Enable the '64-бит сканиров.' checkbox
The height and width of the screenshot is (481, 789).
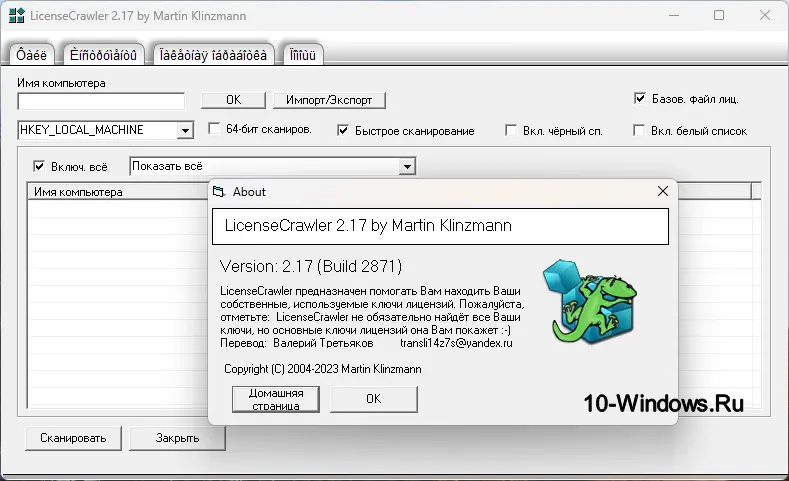click(x=214, y=129)
